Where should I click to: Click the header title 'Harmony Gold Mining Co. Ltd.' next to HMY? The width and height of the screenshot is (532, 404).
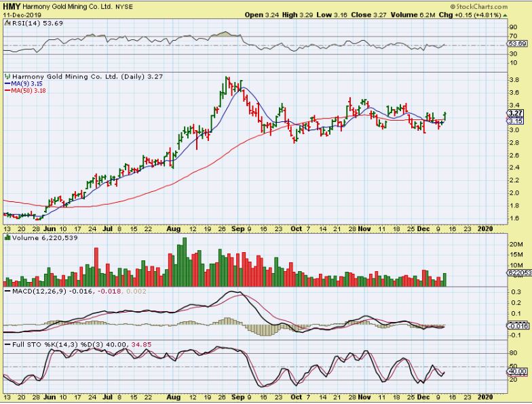(x=67, y=7)
